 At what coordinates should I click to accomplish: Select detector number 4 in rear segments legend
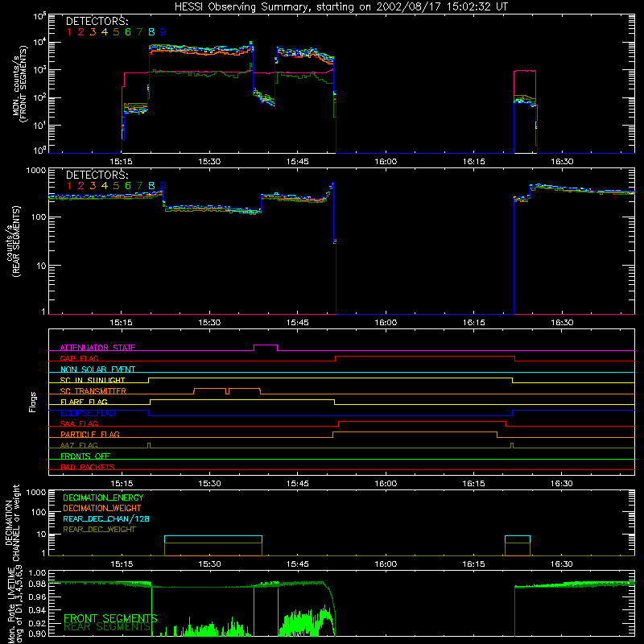pos(105,186)
